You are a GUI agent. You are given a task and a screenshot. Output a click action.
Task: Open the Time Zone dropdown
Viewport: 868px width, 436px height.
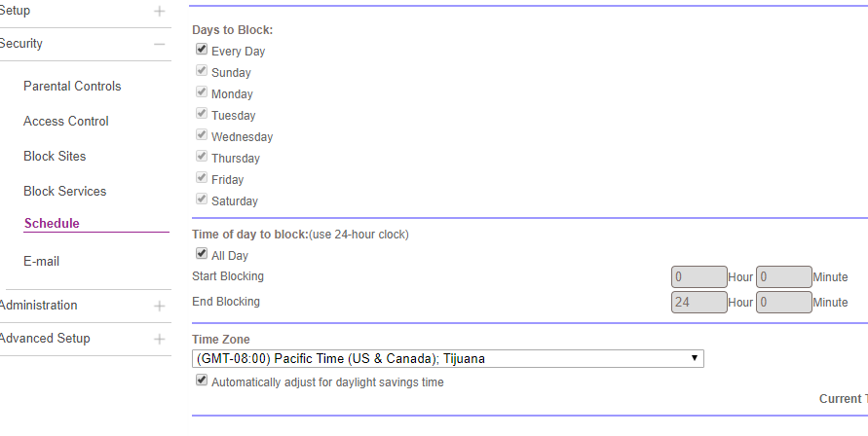[x=447, y=358]
